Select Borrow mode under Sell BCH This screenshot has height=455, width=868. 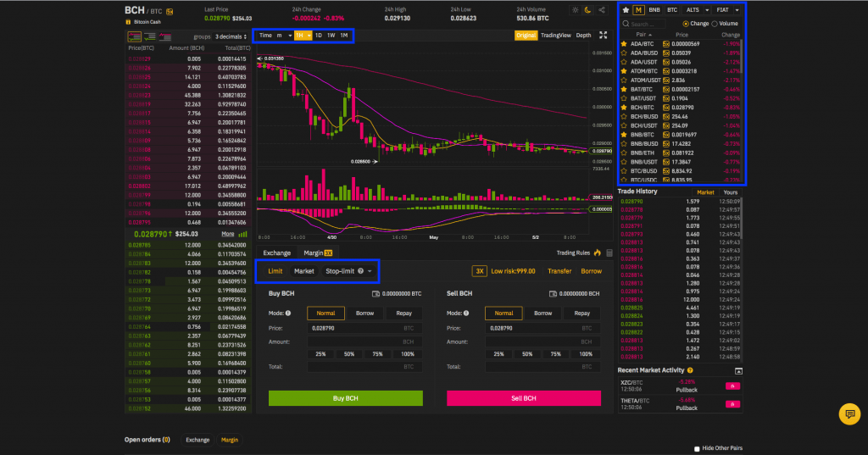click(x=543, y=314)
